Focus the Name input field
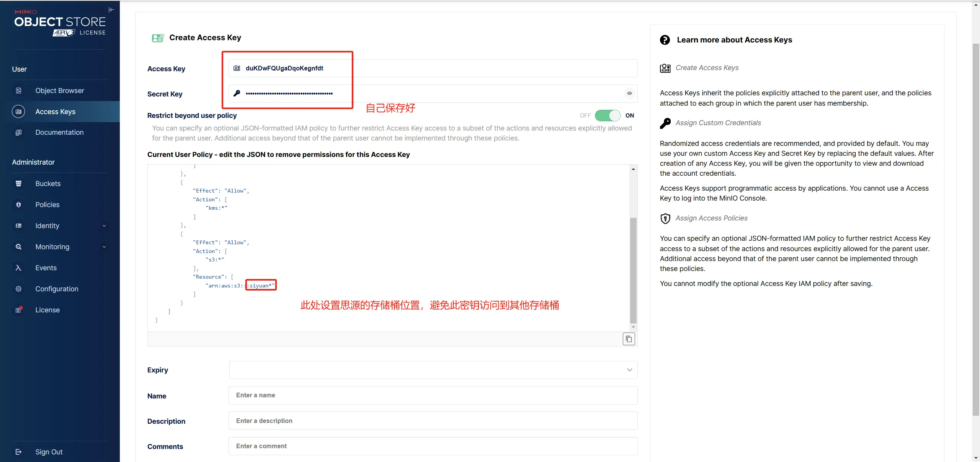Viewport: 980px width, 462px height. point(433,395)
